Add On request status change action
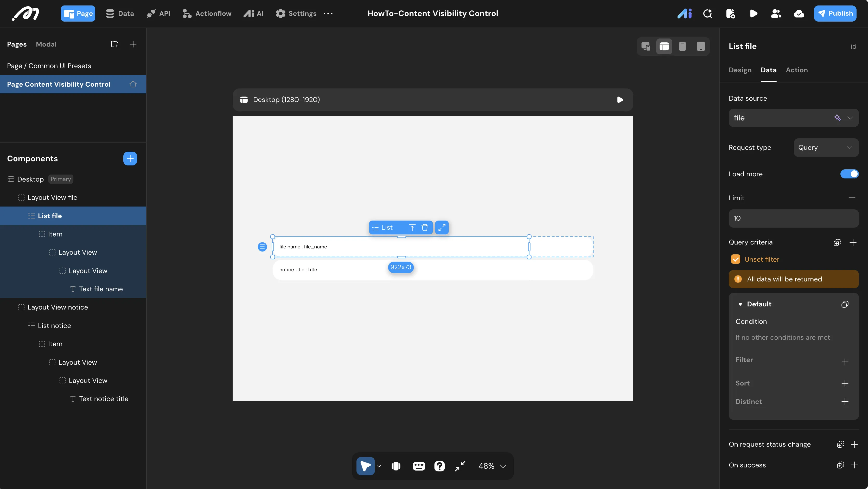Viewport: 868px width, 489px height. 854,445
